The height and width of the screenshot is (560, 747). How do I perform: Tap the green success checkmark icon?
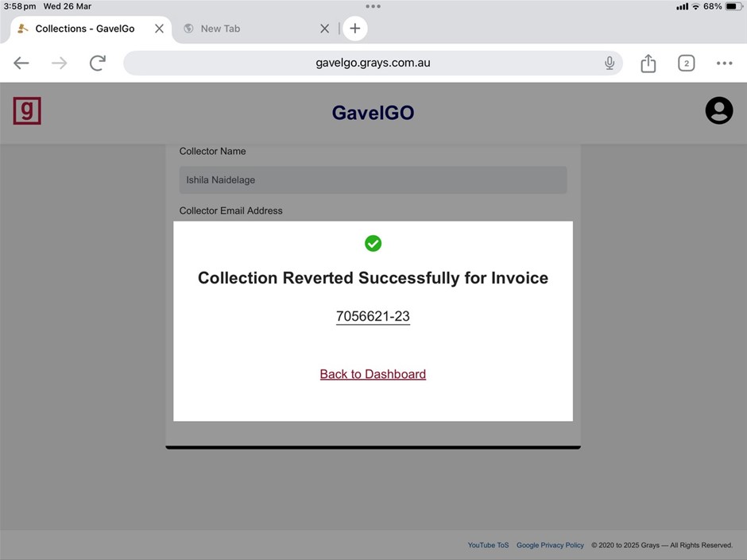click(373, 243)
